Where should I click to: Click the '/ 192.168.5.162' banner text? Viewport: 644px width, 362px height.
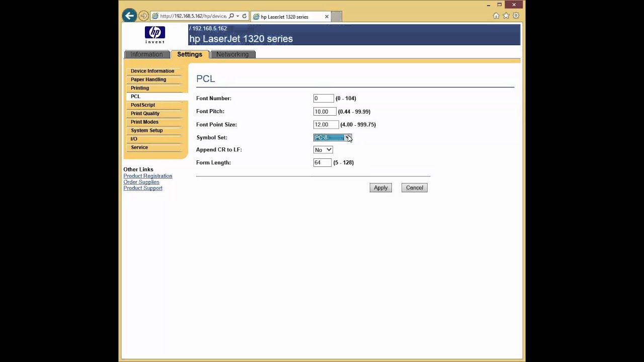[x=208, y=29]
